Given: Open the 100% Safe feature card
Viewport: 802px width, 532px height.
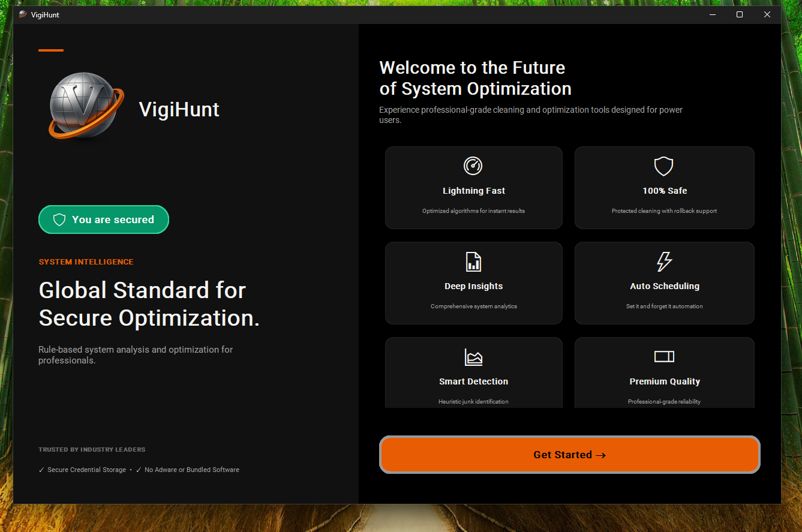Looking at the screenshot, I should pos(664,188).
